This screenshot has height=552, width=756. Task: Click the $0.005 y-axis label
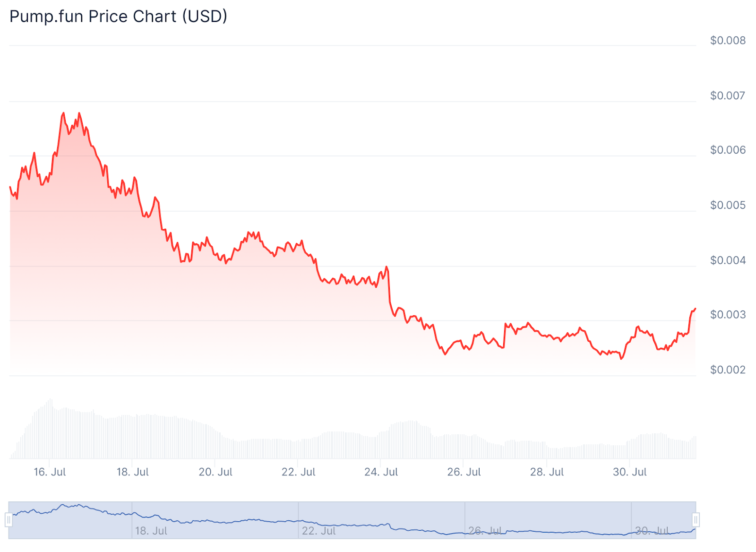click(x=728, y=205)
